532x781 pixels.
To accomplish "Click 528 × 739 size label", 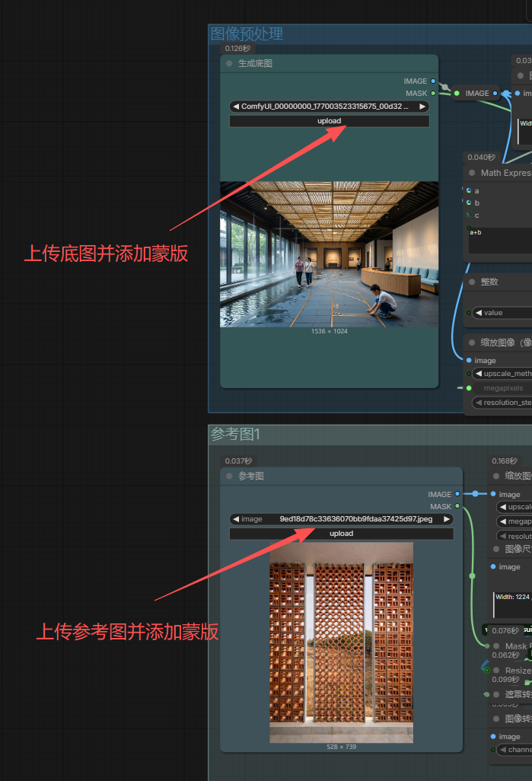I will coord(341,747).
